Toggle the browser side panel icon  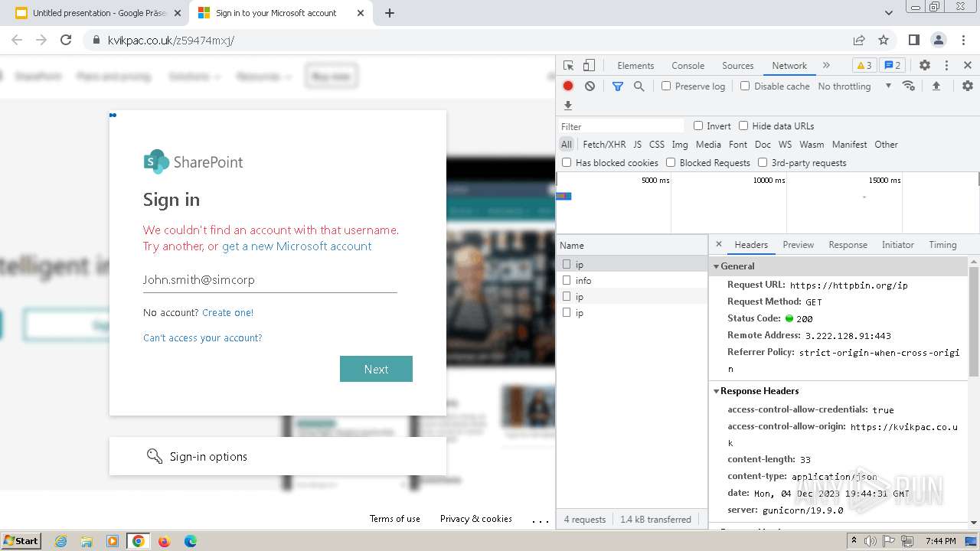tap(914, 40)
